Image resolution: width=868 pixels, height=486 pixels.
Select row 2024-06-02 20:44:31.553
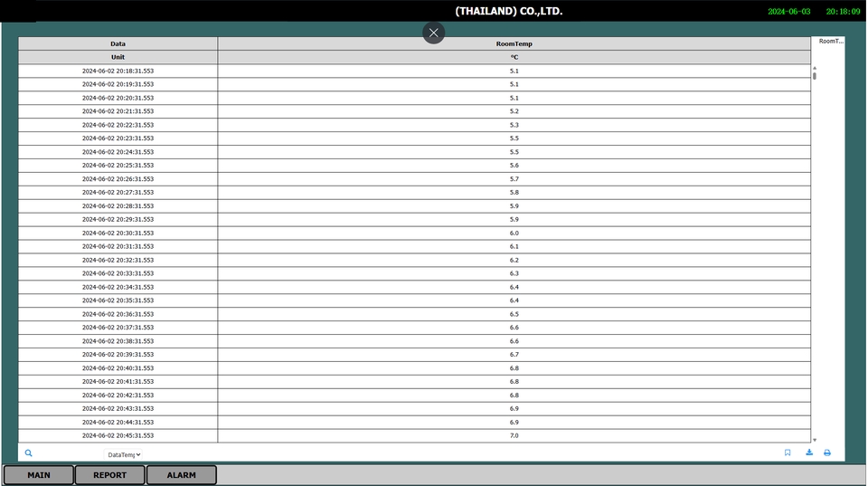415,423
